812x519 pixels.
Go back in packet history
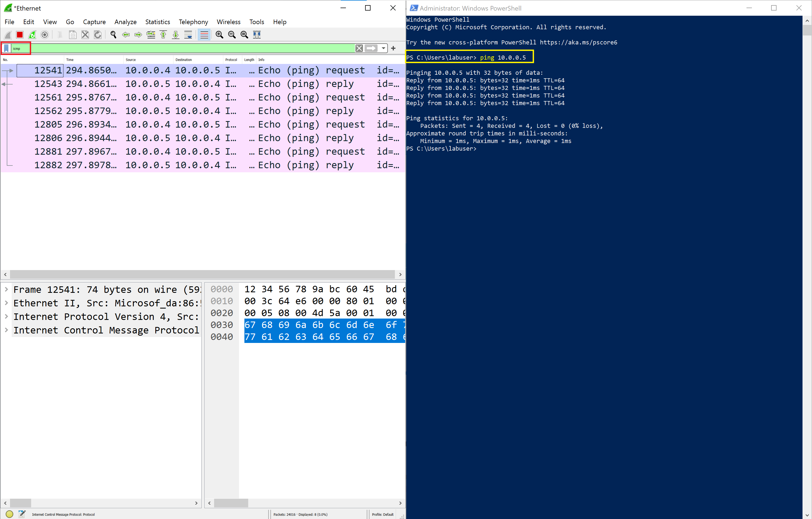(126, 35)
